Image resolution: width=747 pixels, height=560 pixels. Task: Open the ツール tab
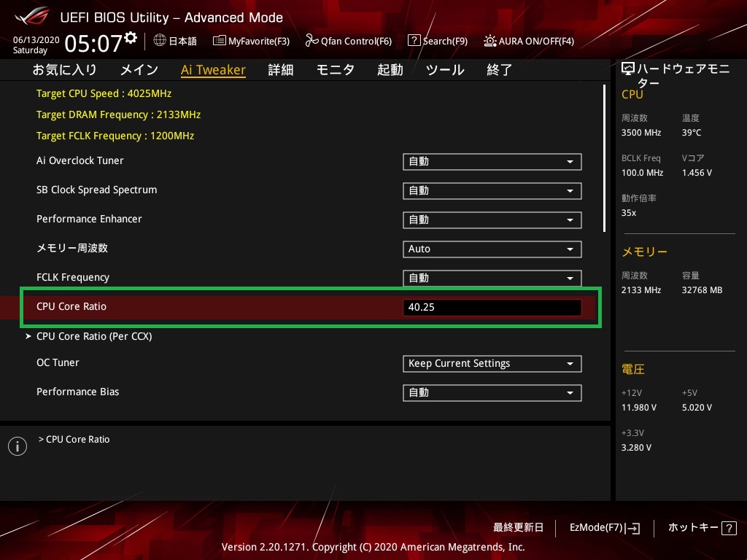click(445, 69)
